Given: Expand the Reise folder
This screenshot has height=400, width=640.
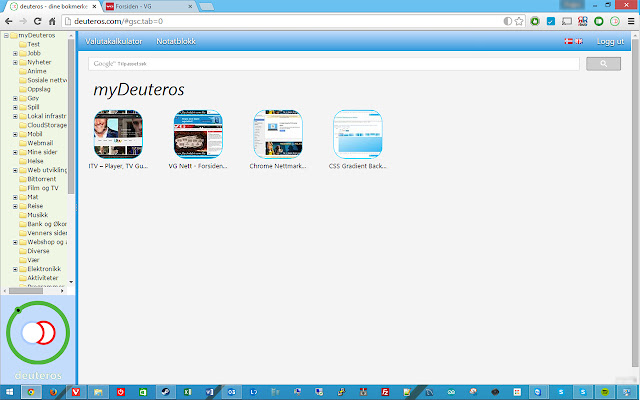Looking at the screenshot, I should [15, 206].
